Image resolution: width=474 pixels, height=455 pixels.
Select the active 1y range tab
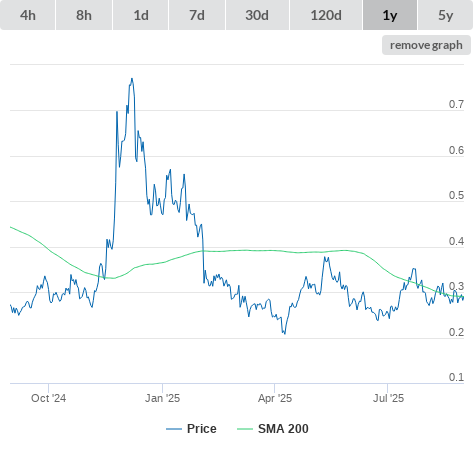[390, 15]
